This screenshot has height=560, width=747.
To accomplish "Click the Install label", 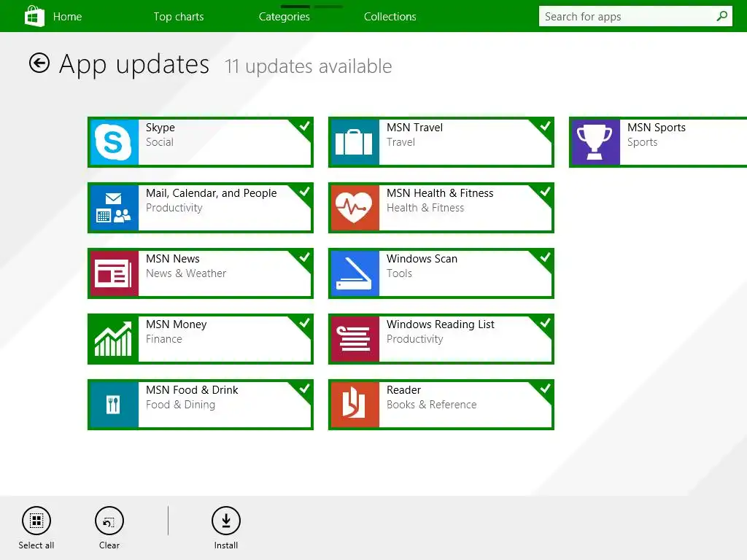I will (226, 545).
